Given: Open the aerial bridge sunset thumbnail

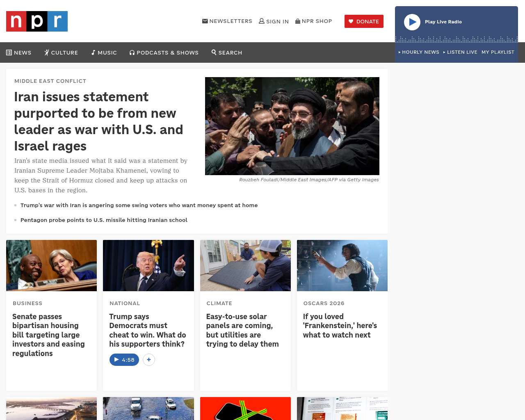Looking at the screenshot, I should 52,409.
